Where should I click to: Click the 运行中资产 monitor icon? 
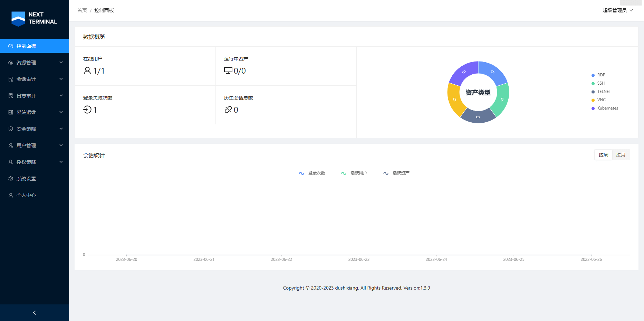pos(228,71)
